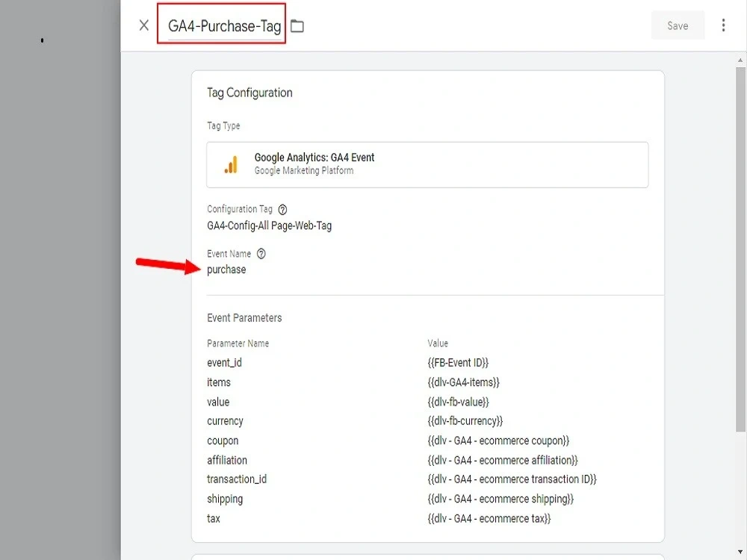Open help icon beside Configuration Tag
Image resolution: width=747 pixels, height=560 pixels.
pos(282,210)
